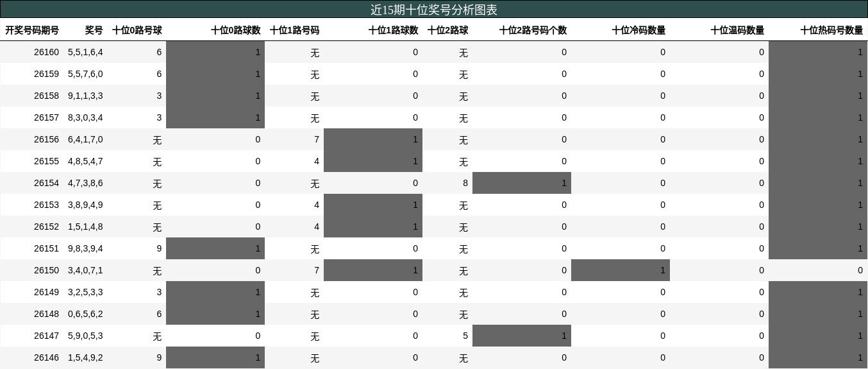Select issue number 26159
This screenshot has width=868, height=369.
46,74
